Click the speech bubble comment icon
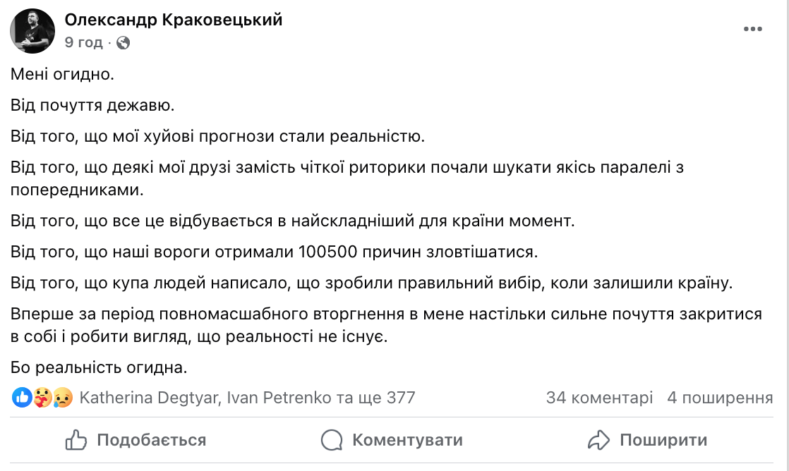The height and width of the screenshot is (471, 789). click(x=332, y=440)
